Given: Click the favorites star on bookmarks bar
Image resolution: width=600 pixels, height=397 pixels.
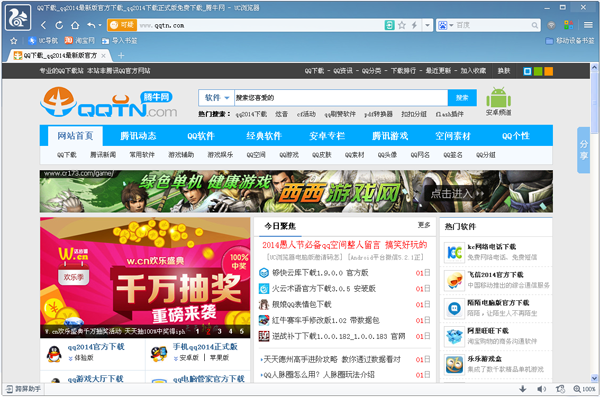Looking at the screenshot, I should (x=14, y=41).
